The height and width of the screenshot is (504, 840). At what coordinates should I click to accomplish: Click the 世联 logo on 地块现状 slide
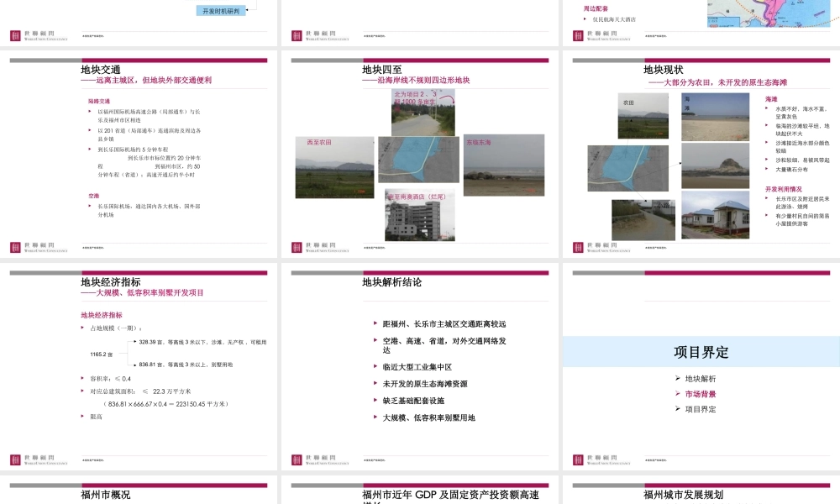pos(601,248)
